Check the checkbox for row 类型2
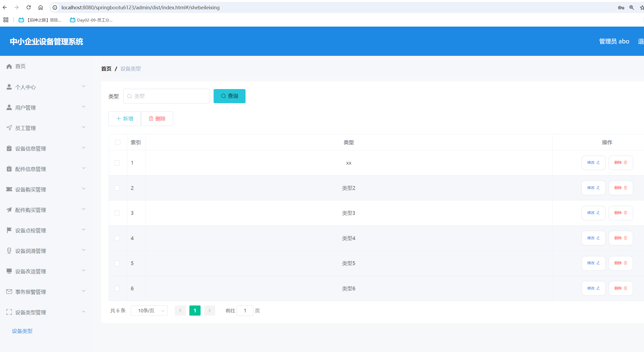This screenshot has width=644, height=352. [117, 188]
